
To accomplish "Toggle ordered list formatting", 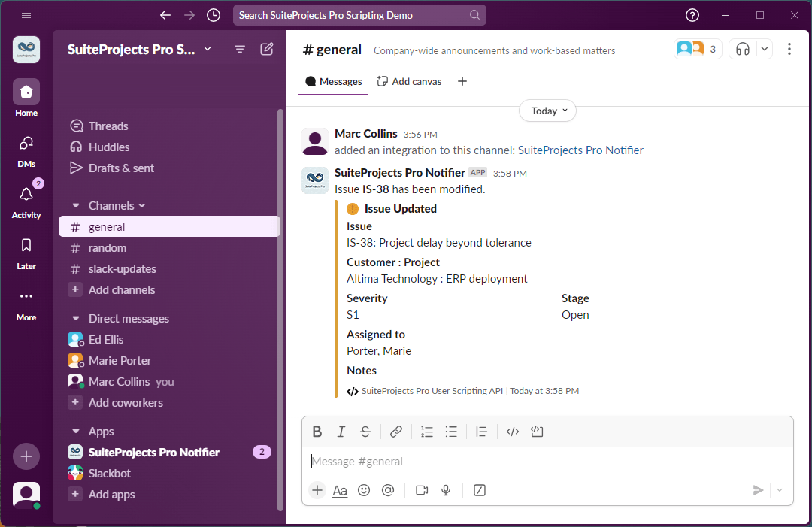I will [x=427, y=432].
